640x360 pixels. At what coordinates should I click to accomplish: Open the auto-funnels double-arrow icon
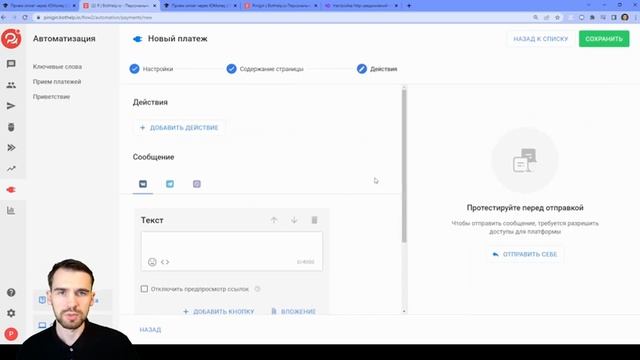click(x=11, y=148)
